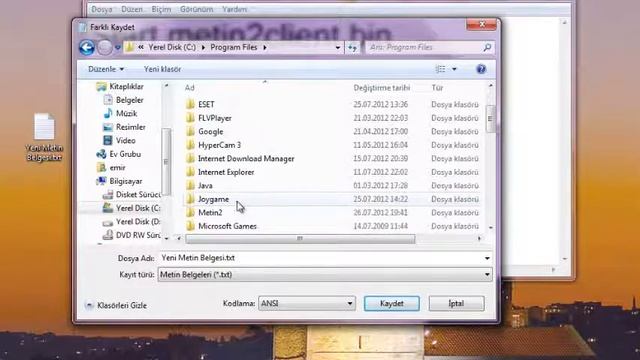Open Biçim menu in Notepad window
The width and height of the screenshot is (640, 360).
click(161, 9)
